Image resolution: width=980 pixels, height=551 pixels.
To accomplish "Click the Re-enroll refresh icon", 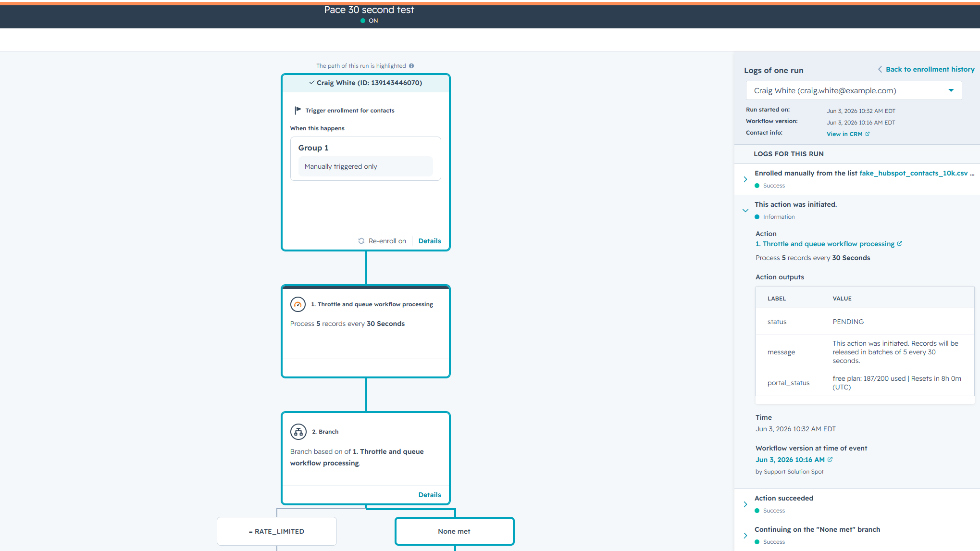I will click(x=361, y=241).
